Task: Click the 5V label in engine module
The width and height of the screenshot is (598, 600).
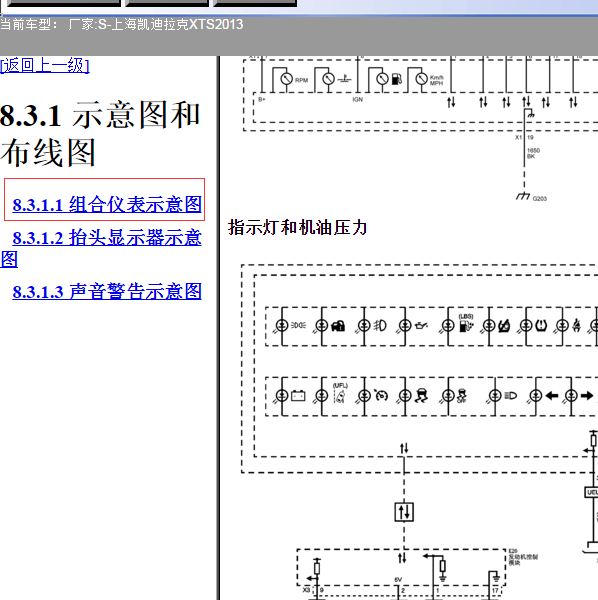Action: [x=398, y=580]
